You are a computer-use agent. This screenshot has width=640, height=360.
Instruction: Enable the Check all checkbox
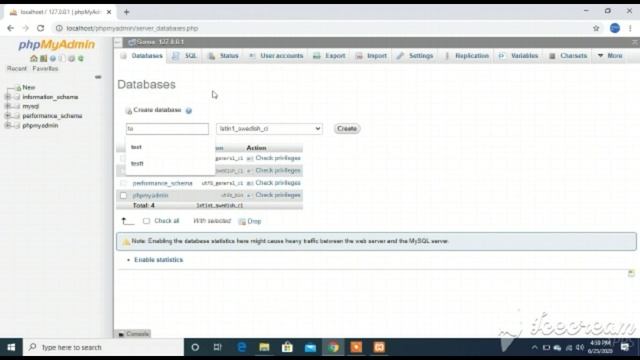point(146,221)
